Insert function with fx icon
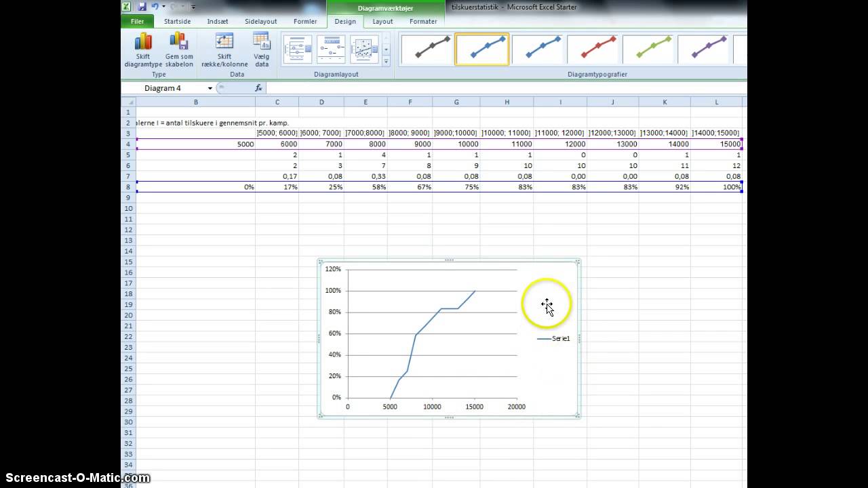Image resolution: width=868 pixels, height=488 pixels. pyautogui.click(x=258, y=88)
